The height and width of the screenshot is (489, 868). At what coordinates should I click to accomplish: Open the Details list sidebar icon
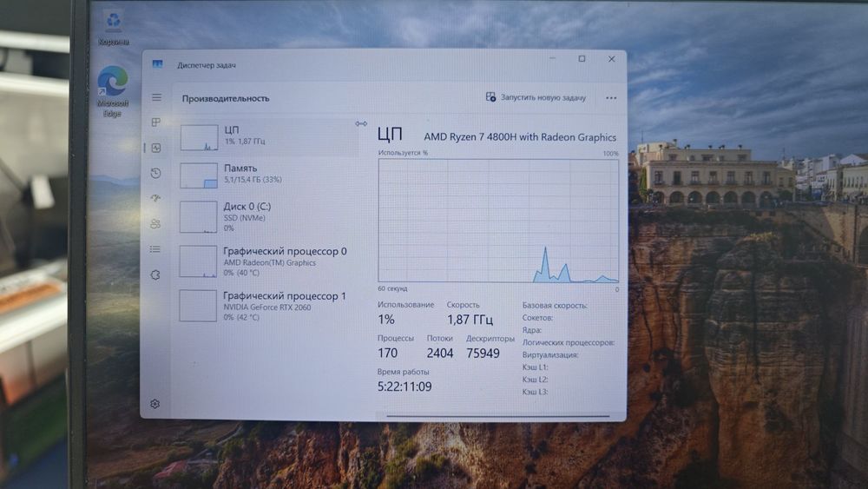[x=155, y=249]
